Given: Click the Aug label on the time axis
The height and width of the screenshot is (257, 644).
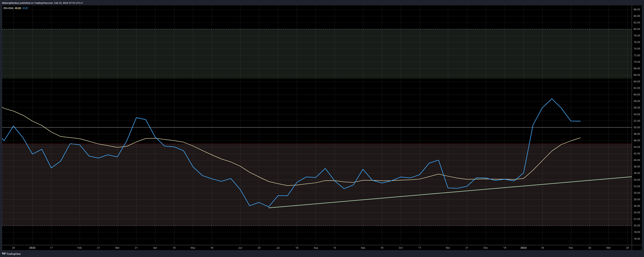Looking at the screenshot, I should [x=316, y=248].
